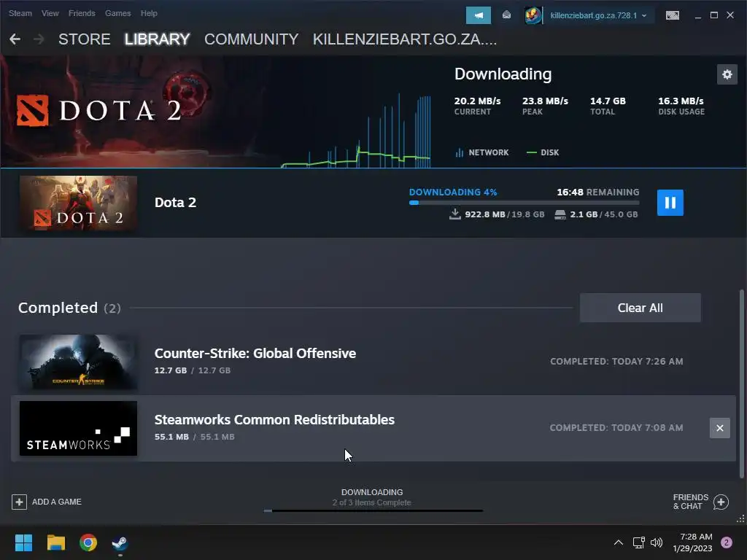Open the KILLENZIEBART.GO.ZA profile tab
The image size is (747, 560).
(404, 39)
